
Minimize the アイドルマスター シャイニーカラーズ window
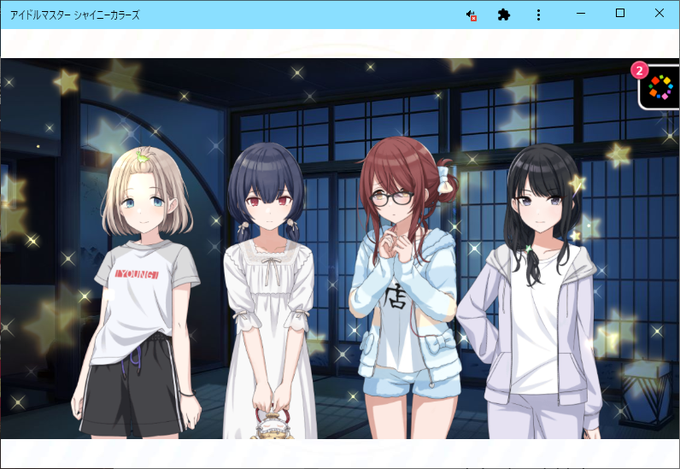[581, 13]
